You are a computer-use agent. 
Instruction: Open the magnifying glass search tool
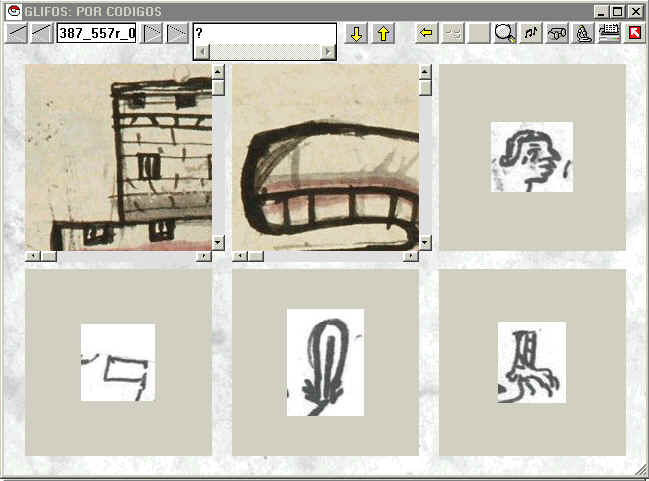(505, 33)
